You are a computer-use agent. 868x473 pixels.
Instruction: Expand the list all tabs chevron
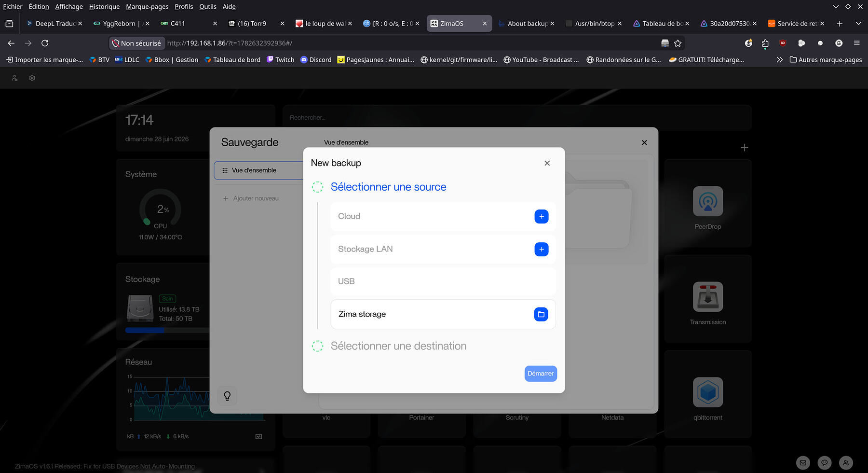(858, 23)
